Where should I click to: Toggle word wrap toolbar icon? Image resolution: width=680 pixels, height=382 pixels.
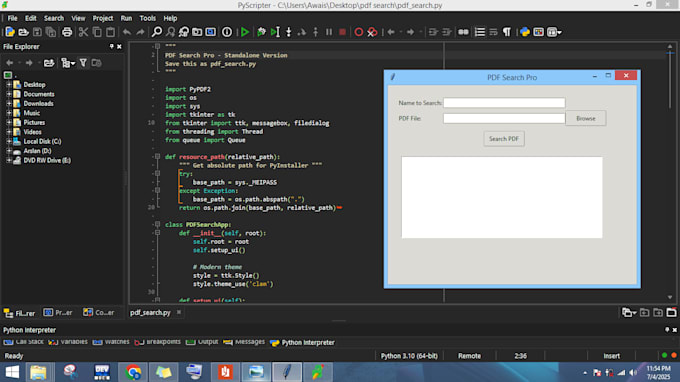point(493,32)
